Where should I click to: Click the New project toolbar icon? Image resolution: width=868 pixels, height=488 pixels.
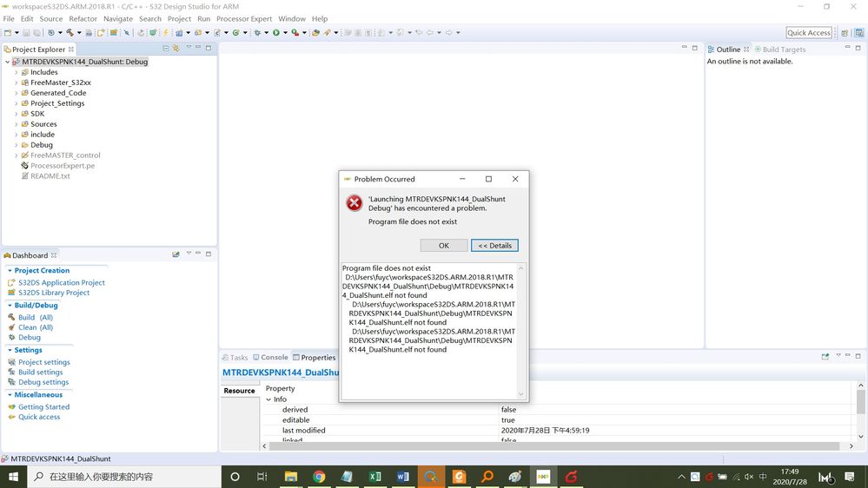pyautogui.click(x=8, y=33)
